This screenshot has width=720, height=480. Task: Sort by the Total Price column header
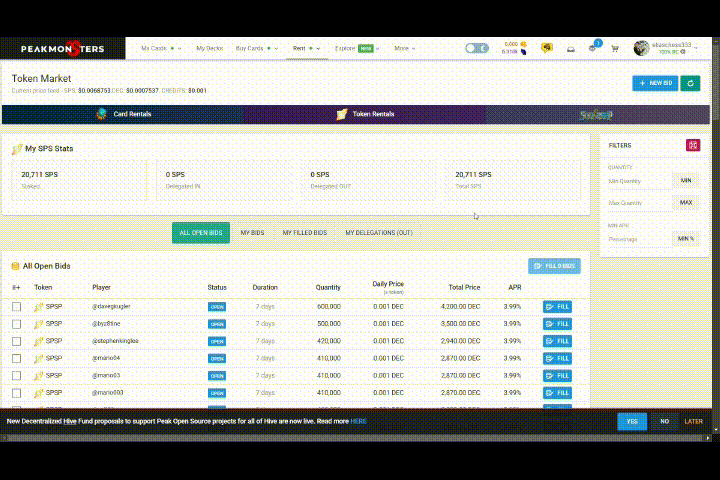[x=464, y=288]
